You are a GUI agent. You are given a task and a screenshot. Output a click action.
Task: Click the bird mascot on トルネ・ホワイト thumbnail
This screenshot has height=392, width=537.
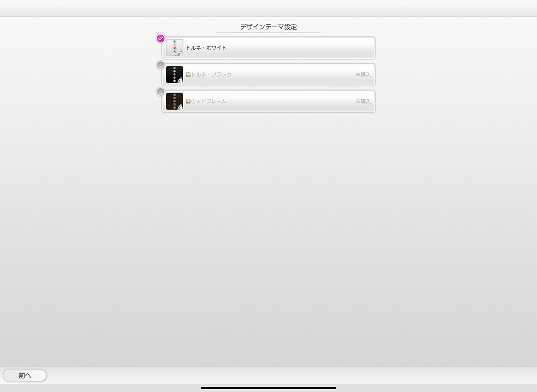[x=180, y=54]
